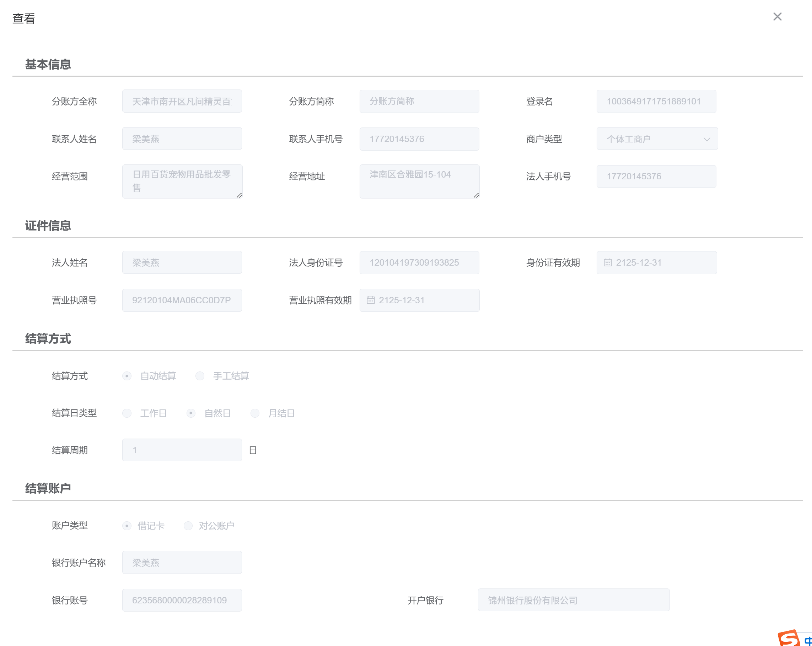Select 借记卡 account type
This screenshot has width=812, height=646.
127,526
